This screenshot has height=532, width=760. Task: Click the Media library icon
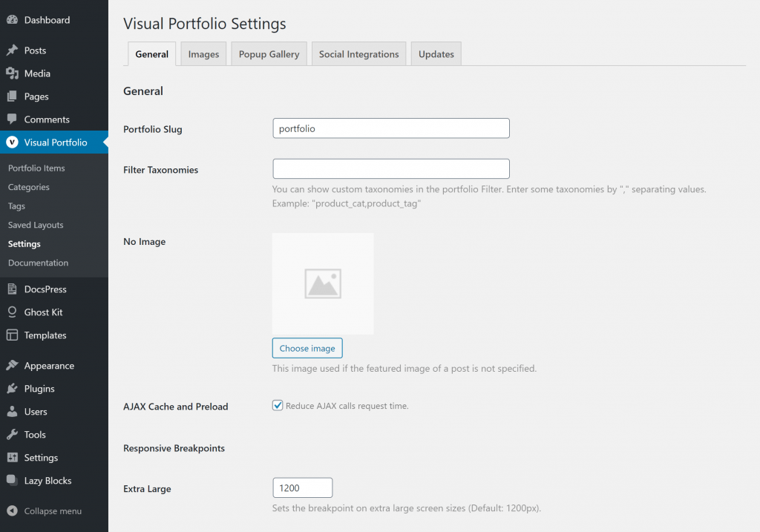[12, 73]
